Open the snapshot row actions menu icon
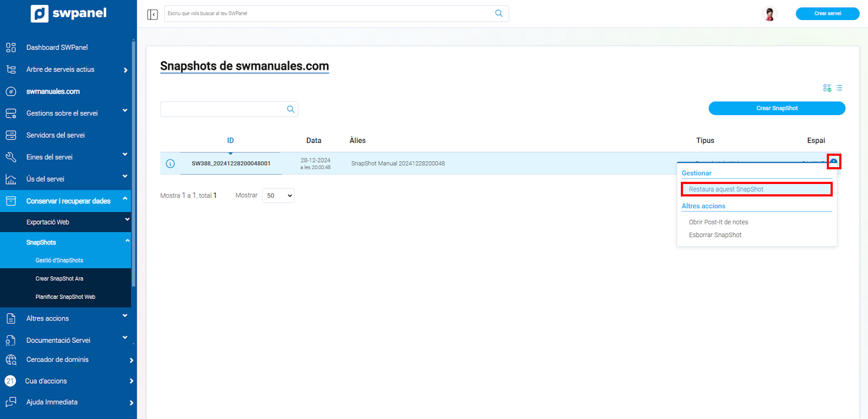The width and height of the screenshot is (868, 419). point(834,162)
